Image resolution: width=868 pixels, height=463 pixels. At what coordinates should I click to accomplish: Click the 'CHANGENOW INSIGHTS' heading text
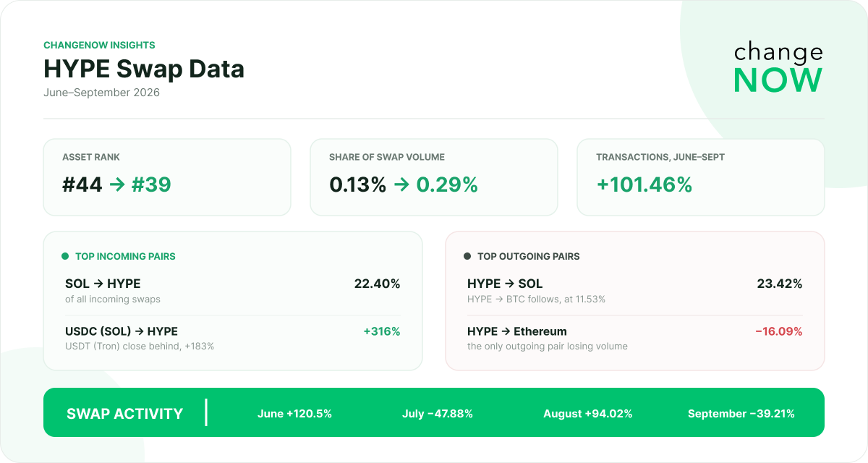coord(99,45)
